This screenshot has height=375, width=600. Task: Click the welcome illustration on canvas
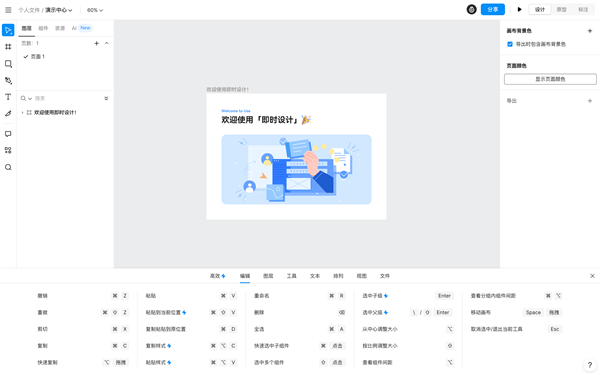tap(297, 169)
